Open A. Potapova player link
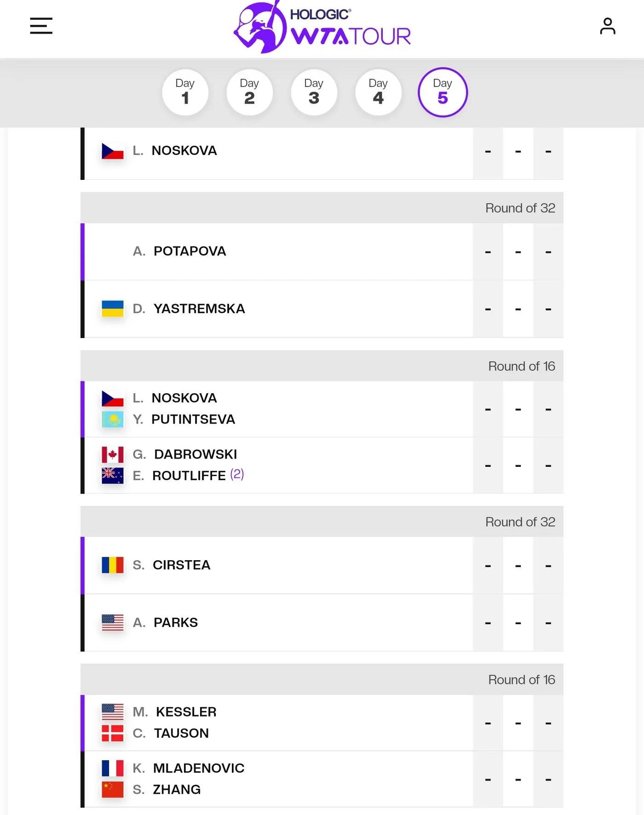This screenshot has width=644, height=815. 179,251
